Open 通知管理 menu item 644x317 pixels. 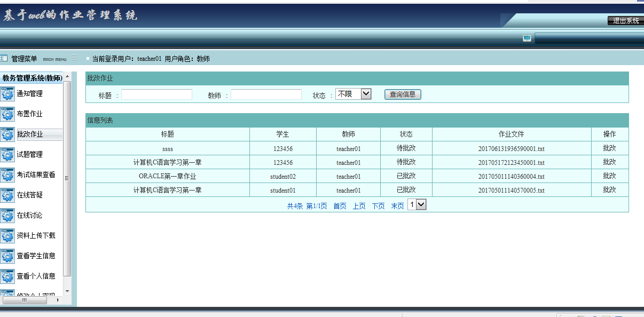[x=29, y=94]
